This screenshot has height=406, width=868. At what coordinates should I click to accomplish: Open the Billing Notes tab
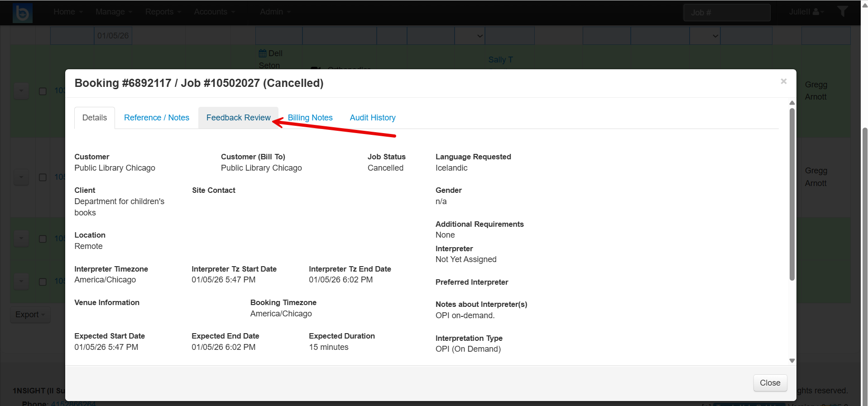(310, 118)
